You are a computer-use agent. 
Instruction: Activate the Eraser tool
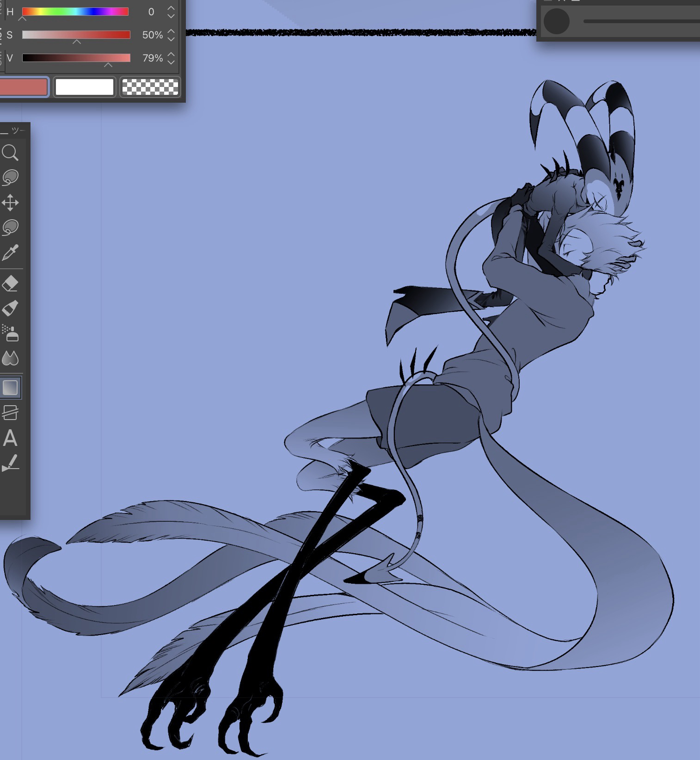click(x=10, y=284)
